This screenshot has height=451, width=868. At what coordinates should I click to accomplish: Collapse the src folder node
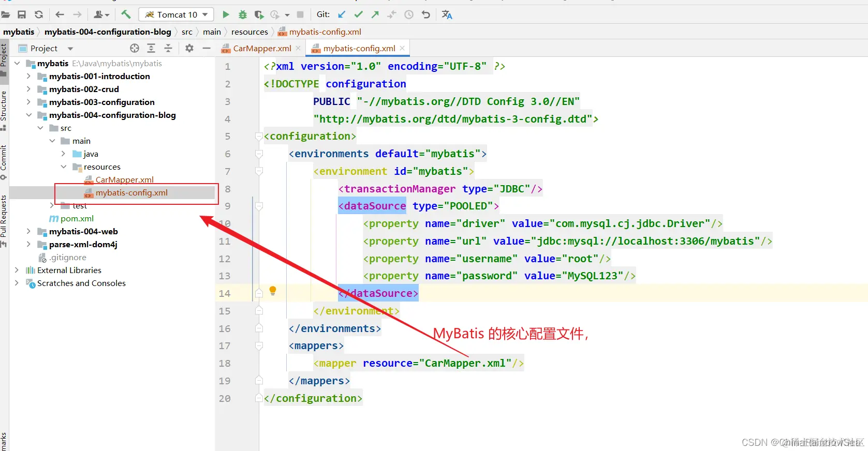(x=40, y=128)
